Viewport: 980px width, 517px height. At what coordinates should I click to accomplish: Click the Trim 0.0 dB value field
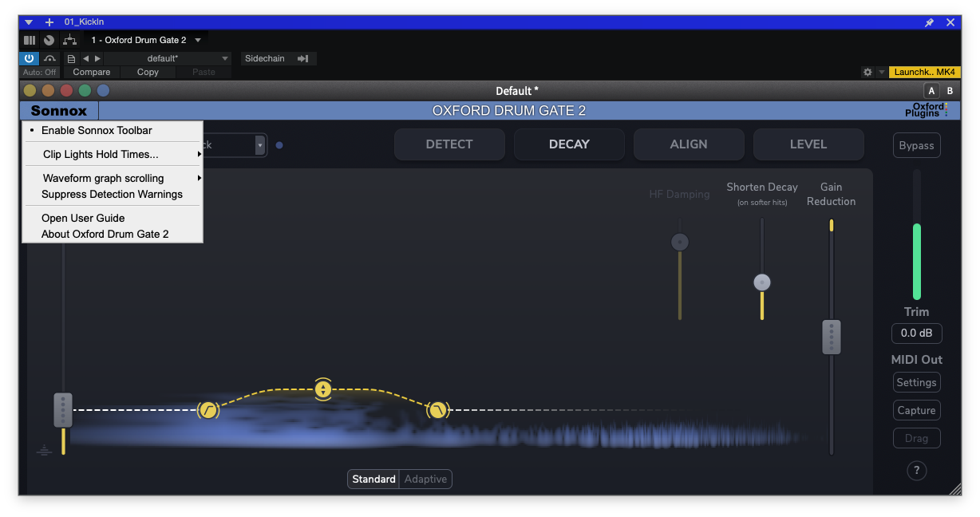(916, 333)
